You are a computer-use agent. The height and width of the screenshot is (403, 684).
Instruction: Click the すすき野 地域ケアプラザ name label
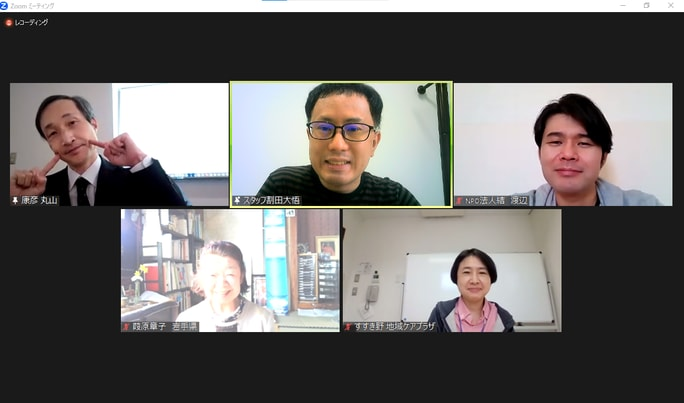tap(394, 327)
